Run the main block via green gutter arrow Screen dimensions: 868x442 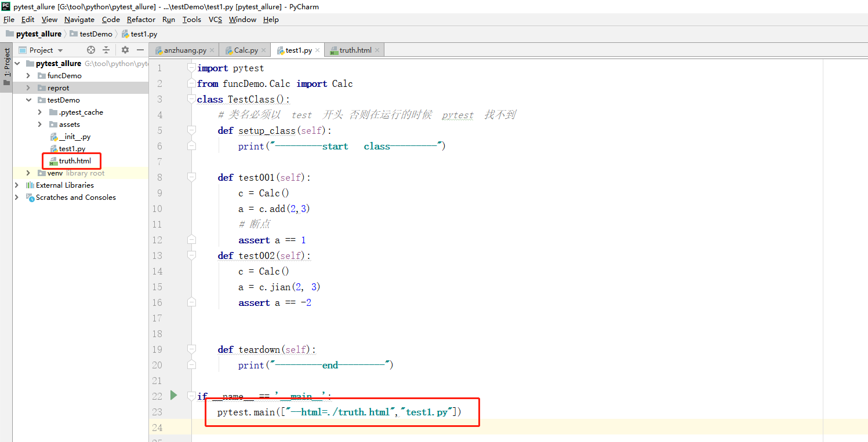[173, 395]
